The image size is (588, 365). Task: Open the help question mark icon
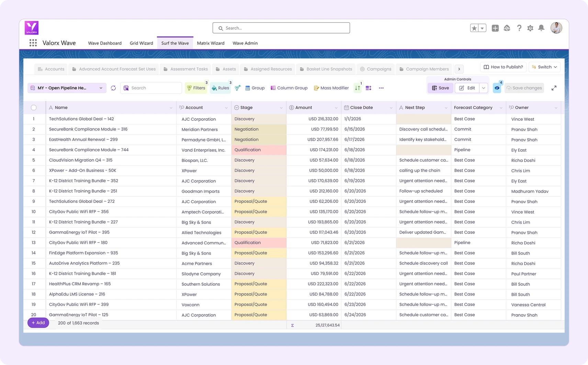point(519,28)
